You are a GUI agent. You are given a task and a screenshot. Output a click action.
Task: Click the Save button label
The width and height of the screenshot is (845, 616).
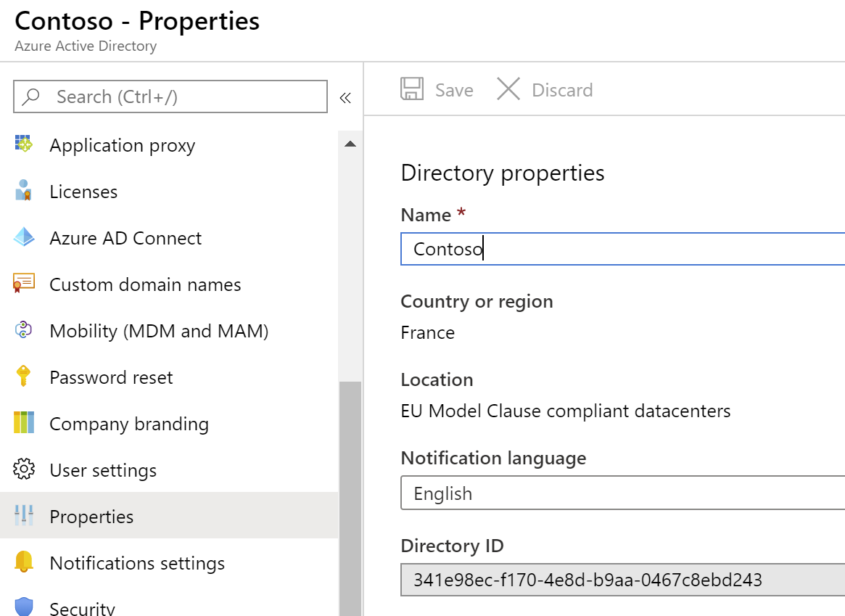tap(454, 90)
